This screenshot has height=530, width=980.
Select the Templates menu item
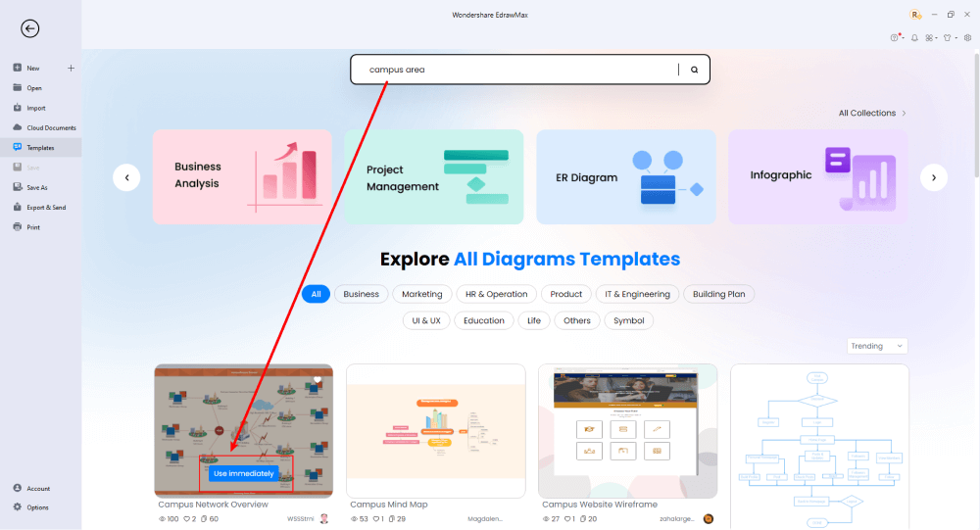point(40,148)
